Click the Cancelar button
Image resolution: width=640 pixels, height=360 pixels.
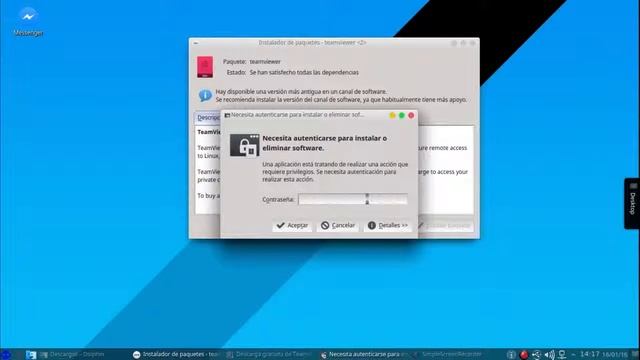click(338, 225)
